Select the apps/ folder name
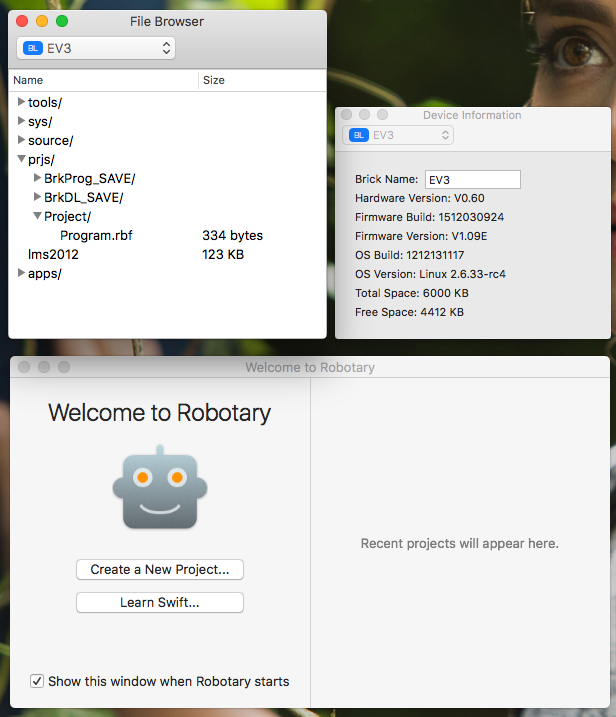The width and height of the screenshot is (616, 717). 44,273
